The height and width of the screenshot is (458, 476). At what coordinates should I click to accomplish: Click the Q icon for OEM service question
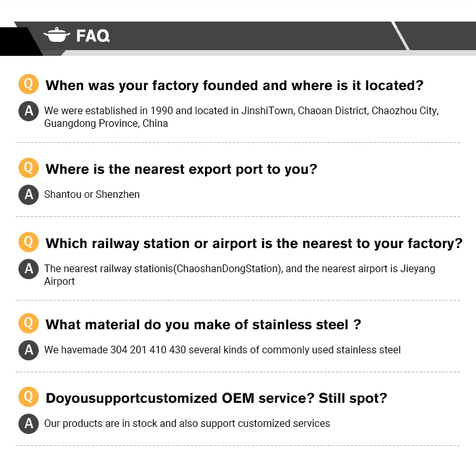[28, 397]
